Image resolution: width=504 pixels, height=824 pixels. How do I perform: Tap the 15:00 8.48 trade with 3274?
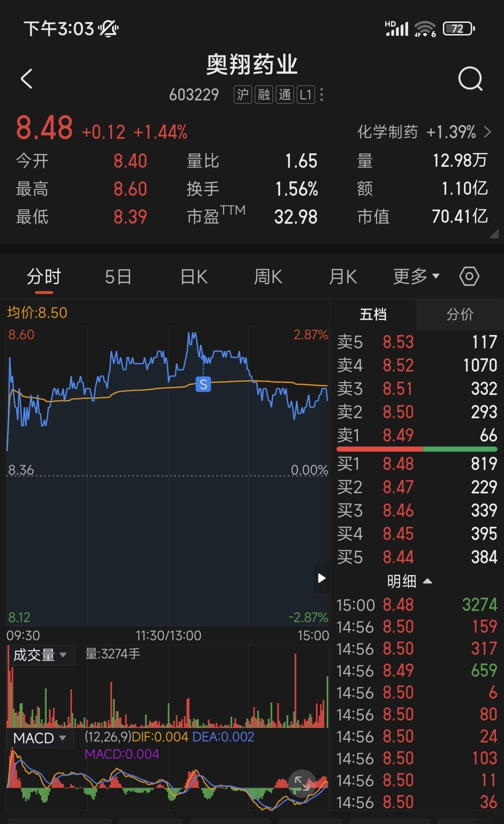click(x=417, y=605)
